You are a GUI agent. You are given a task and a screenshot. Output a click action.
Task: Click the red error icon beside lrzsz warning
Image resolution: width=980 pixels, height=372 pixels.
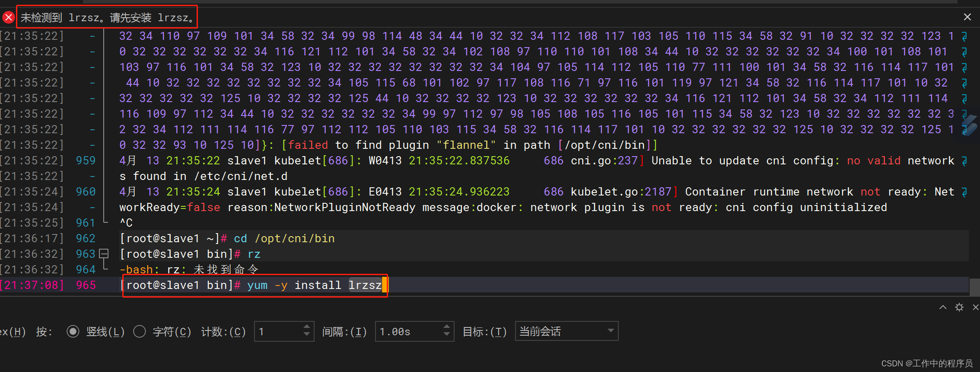pyautogui.click(x=8, y=17)
